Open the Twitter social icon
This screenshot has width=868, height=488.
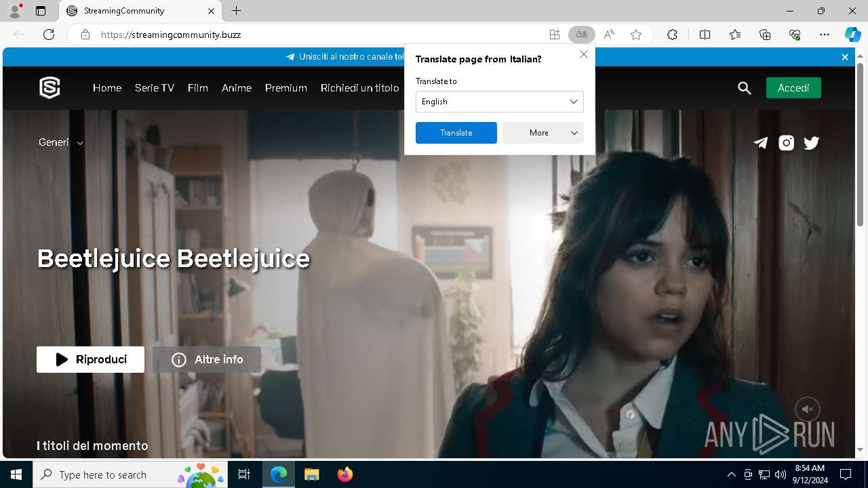[812, 142]
